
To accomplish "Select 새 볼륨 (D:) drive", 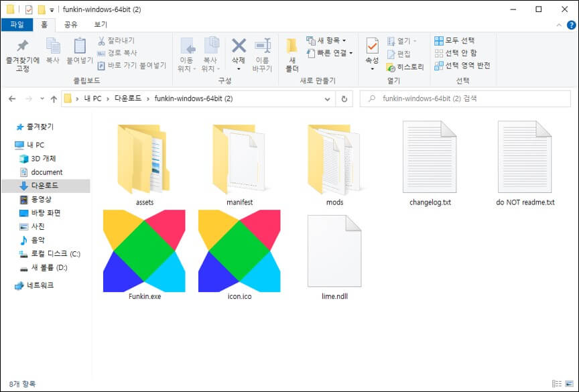I will (43, 267).
